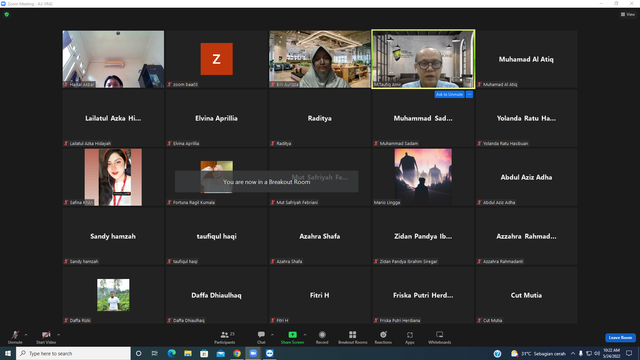The image size is (640, 360).
Task: Open the Windows notification center
Action: pyautogui.click(x=629, y=353)
